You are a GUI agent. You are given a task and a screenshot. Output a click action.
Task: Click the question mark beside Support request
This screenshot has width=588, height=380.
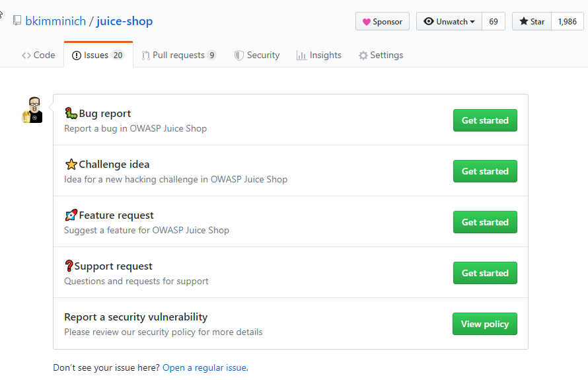(x=69, y=266)
